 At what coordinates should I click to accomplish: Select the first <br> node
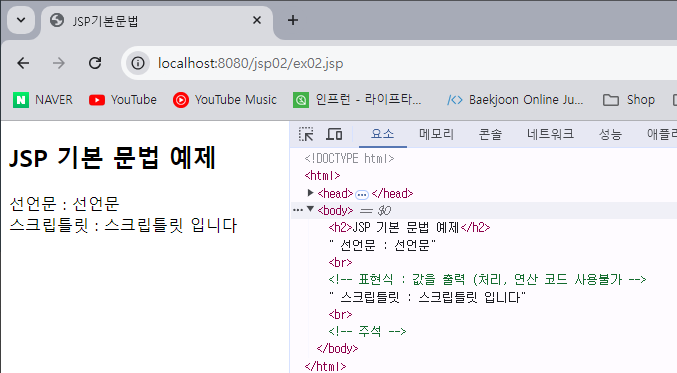click(340, 262)
